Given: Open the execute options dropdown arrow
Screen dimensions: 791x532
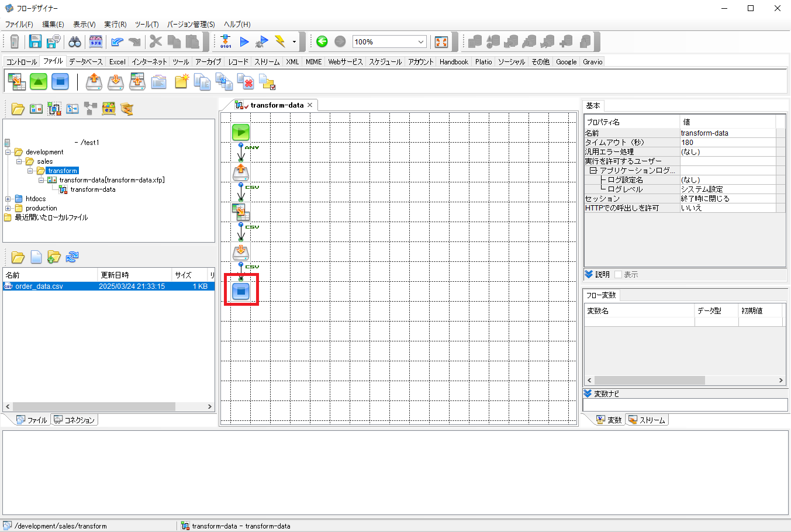Looking at the screenshot, I should [x=294, y=42].
